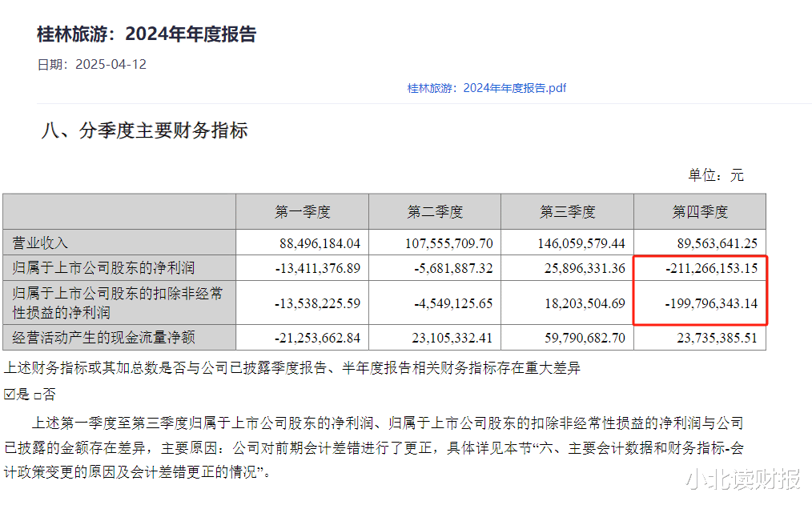This screenshot has height=505, width=812.
Task: Click the 经营活动产生的现金流量净额 row label
Action: click(103, 338)
